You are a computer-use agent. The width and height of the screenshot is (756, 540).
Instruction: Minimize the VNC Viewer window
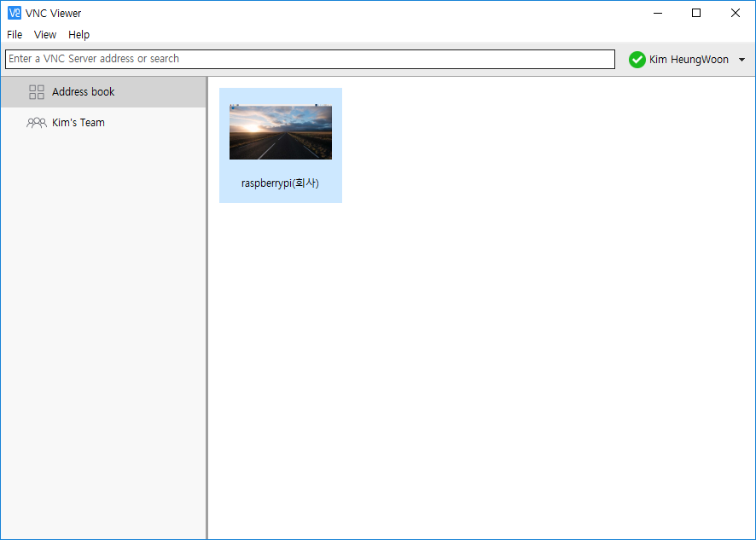click(x=658, y=13)
